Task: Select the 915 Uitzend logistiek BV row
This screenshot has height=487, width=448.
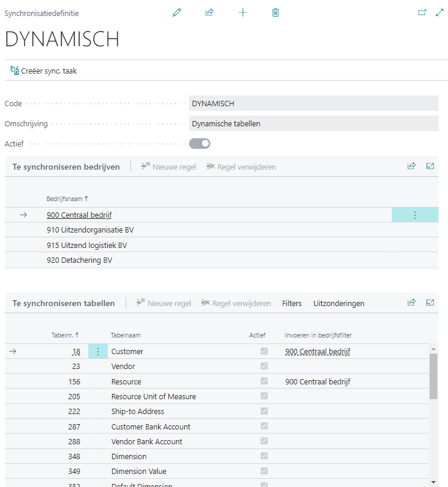Action: coord(87,245)
